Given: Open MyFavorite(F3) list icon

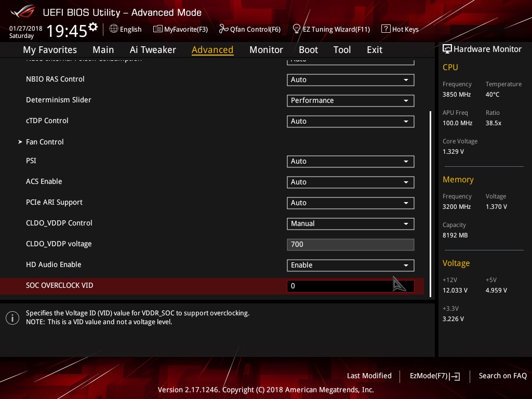Looking at the screenshot, I should (x=158, y=29).
